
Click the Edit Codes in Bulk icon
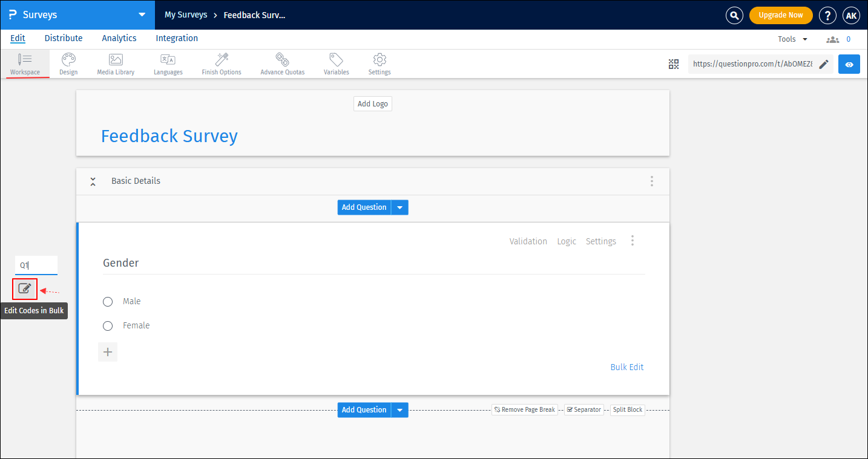(24, 289)
